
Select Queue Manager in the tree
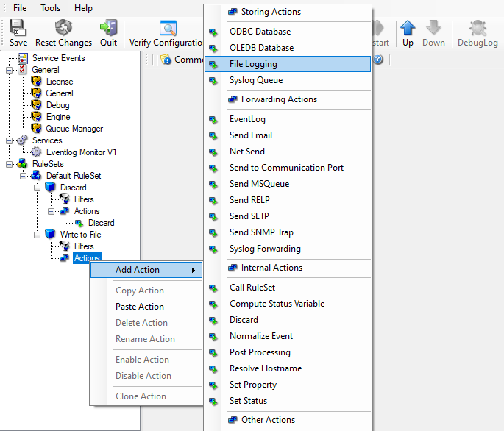coord(74,129)
